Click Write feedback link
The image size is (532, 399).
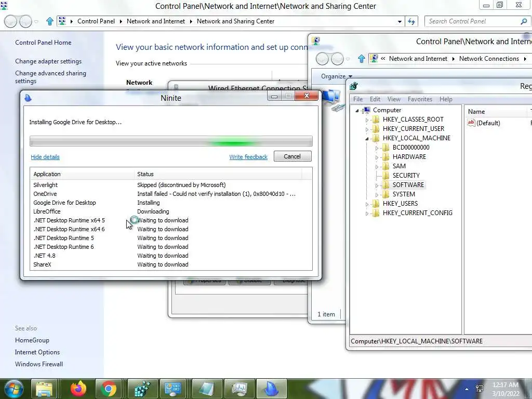248,157
